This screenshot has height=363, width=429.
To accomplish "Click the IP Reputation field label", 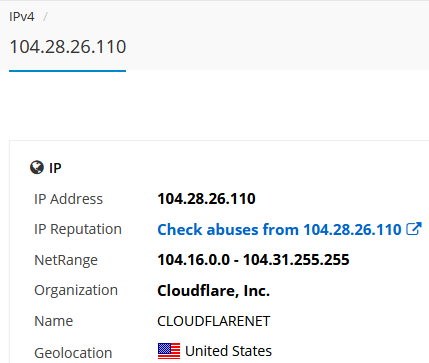I will (x=78, y=230).
